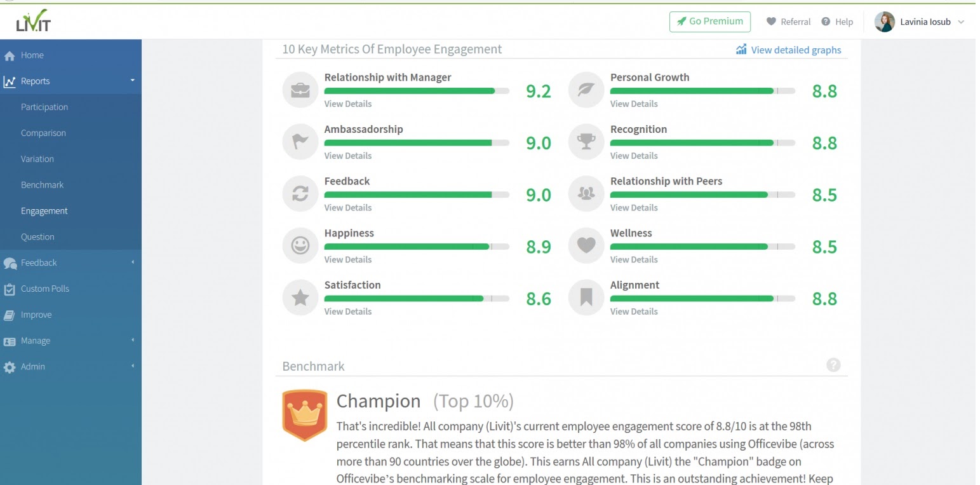Click the Alignment bookmark icon
The width and height of the screenshot is (980, 485).
(x=586, y=298)
